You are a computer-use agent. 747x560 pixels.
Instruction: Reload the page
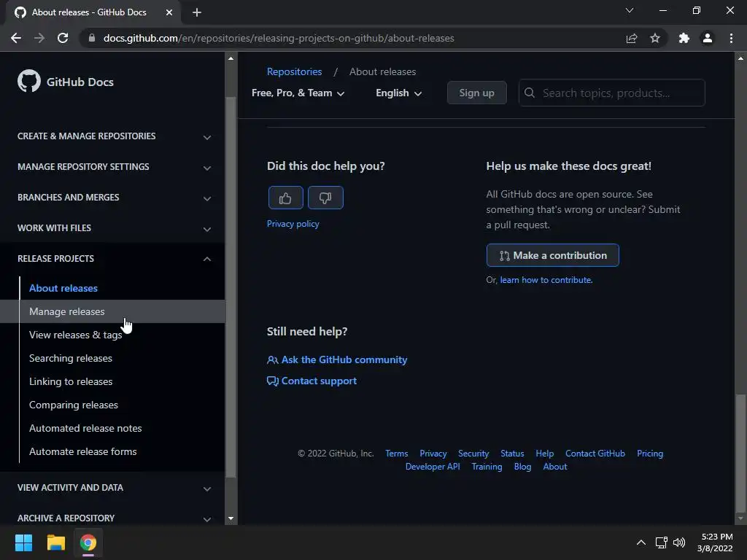(63, 38)
